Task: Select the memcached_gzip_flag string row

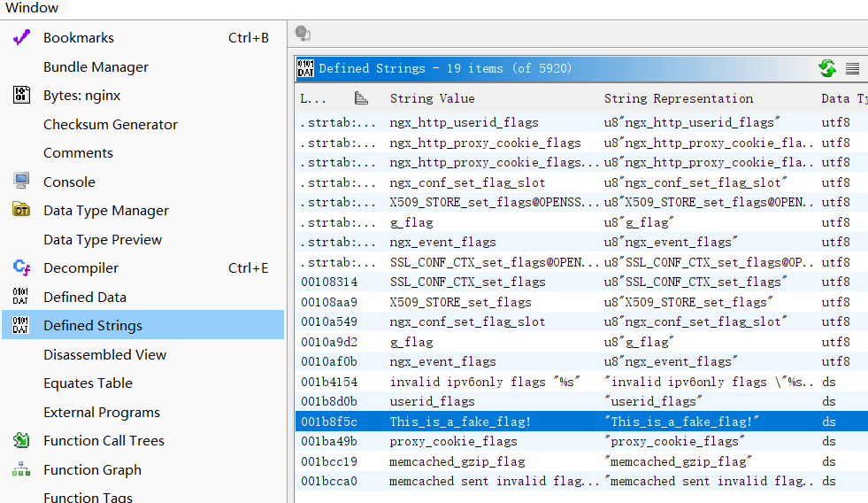Action: (x=457, y=461)
